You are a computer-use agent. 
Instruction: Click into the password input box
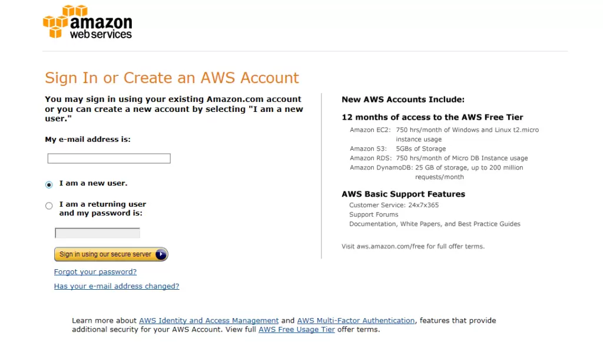97,233
